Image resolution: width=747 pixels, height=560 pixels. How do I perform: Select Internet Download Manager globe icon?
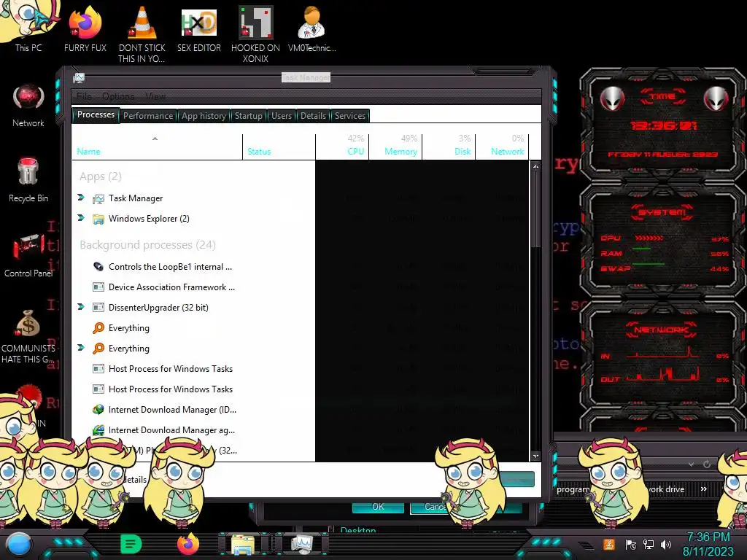[98, 410]
